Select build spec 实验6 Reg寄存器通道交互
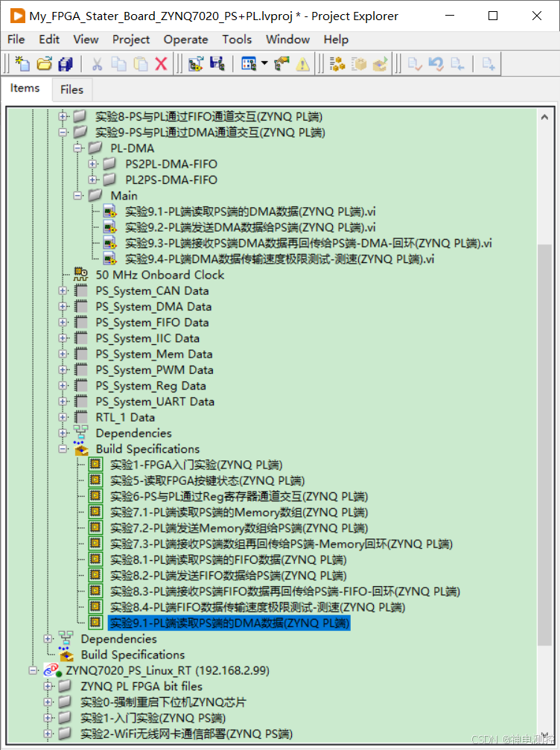Viewport: 560px width, 750px height. pos(239,496)
